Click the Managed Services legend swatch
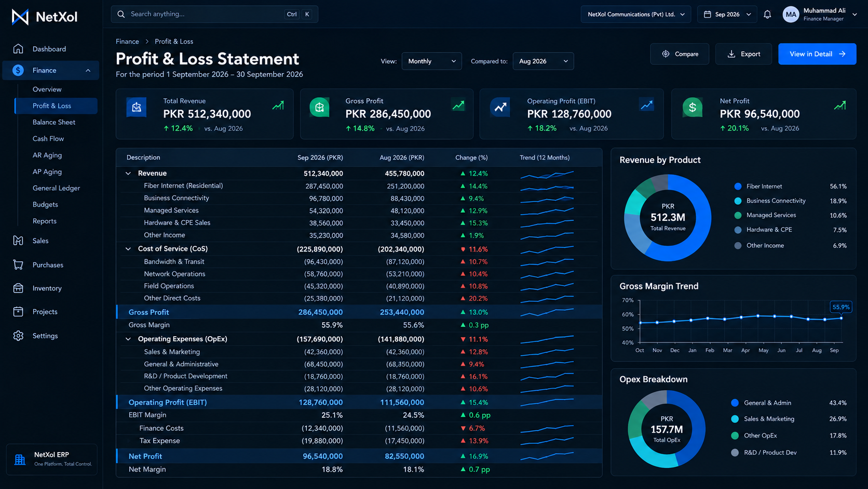Viewport: 868px width, 489px height. coord(738,215)
